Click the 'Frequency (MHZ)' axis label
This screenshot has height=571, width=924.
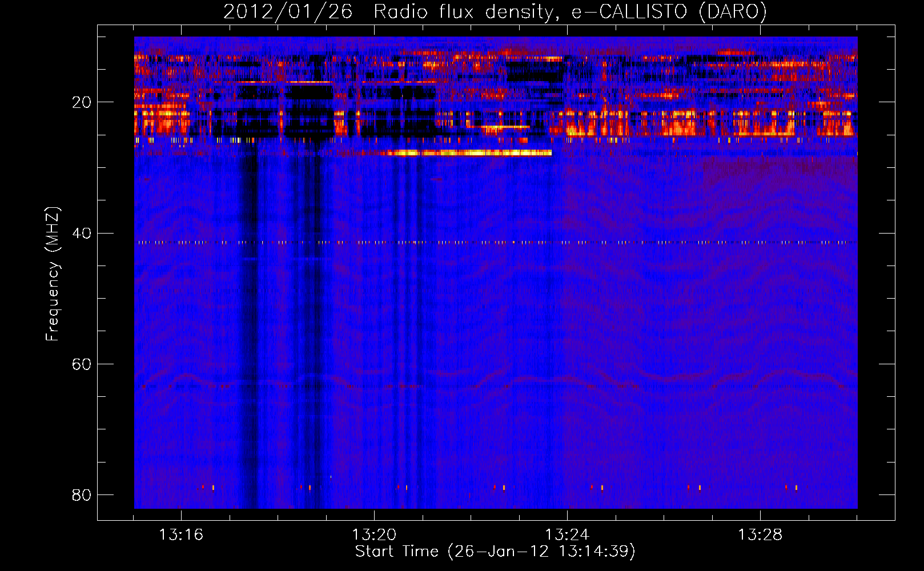pyautogui.click(x=53, y=274)
